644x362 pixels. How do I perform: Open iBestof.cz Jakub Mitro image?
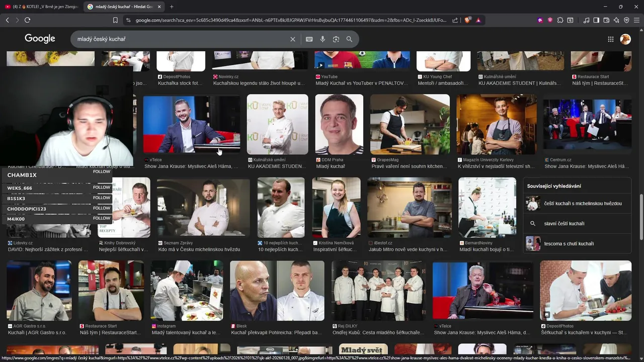point(409,207)
